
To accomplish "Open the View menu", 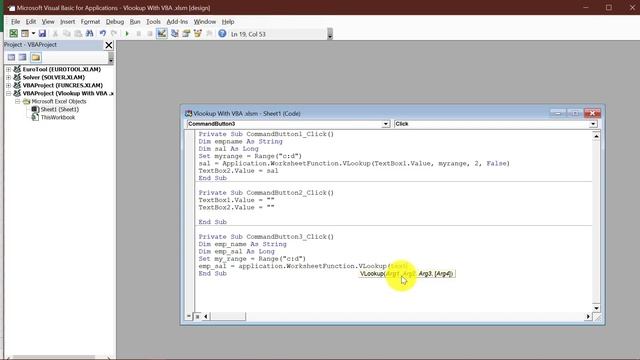I will pos(48,22).
